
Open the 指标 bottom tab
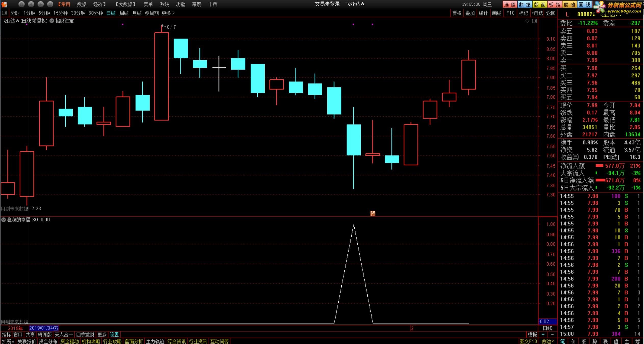point(6,335)
